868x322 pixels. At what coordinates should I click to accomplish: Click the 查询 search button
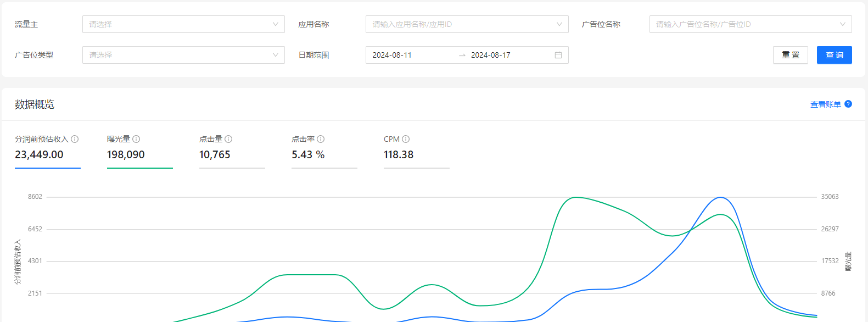click(834, 55)
